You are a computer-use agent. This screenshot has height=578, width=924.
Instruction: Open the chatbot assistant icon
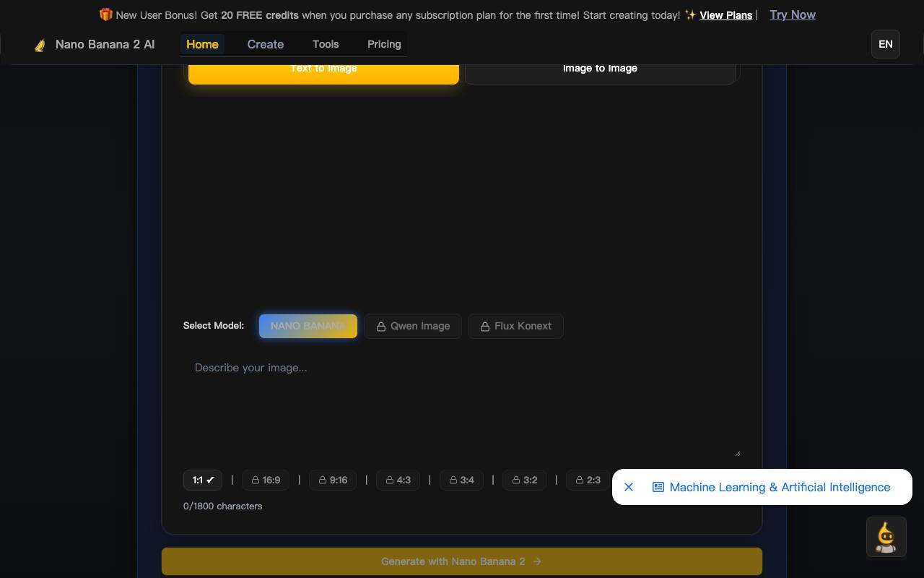point(886,537)
